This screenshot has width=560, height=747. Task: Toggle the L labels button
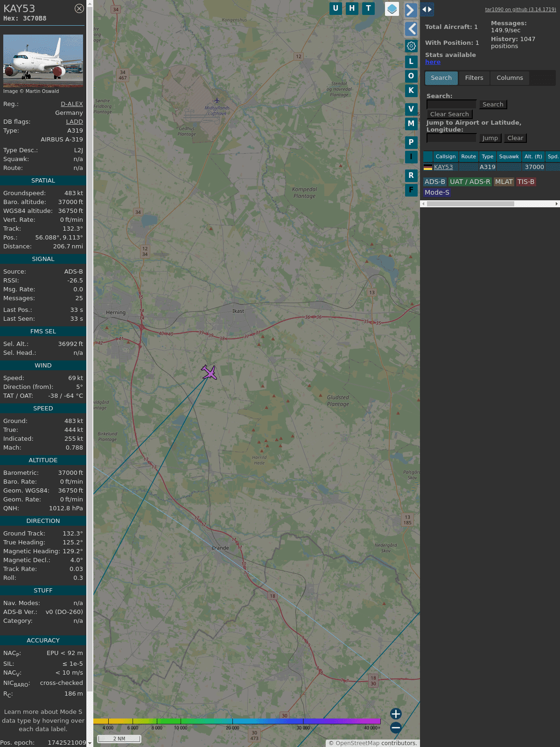point(411,61)
